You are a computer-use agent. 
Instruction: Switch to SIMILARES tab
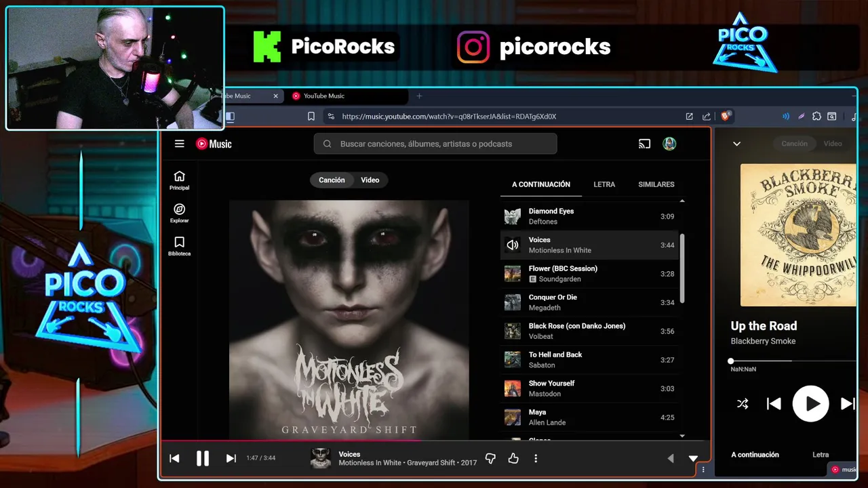coord(656,184)
